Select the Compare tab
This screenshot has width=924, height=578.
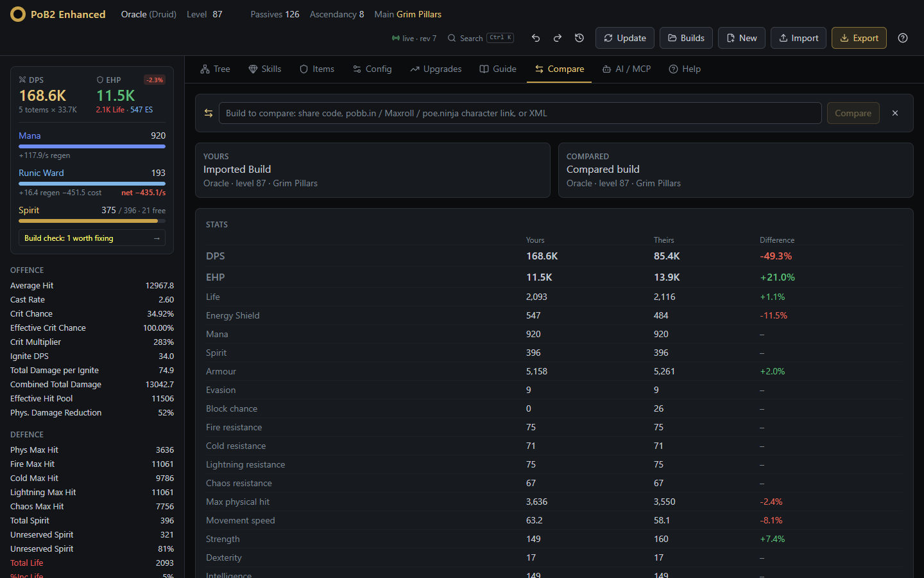(560, 69)
